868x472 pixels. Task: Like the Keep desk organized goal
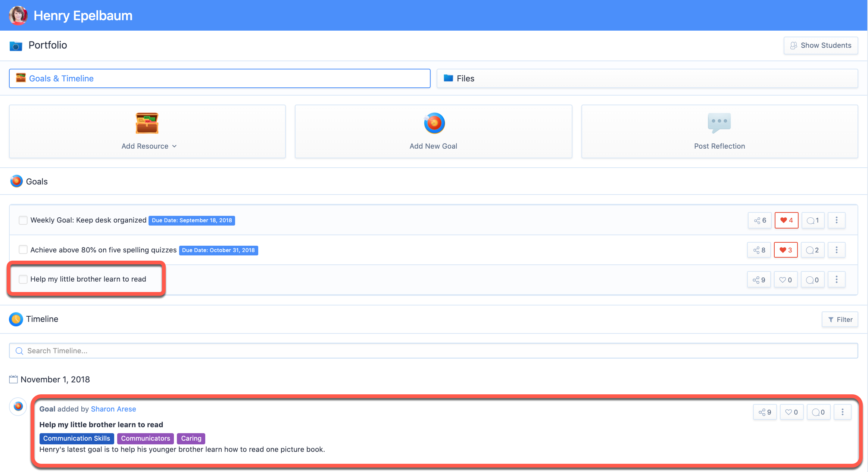click(x=787, y=220)
